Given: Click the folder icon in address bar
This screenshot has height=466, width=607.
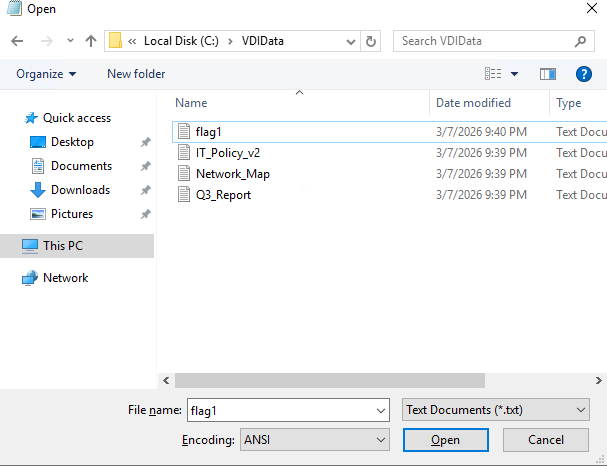Looking at the screenshot, I should pos(115,41).
